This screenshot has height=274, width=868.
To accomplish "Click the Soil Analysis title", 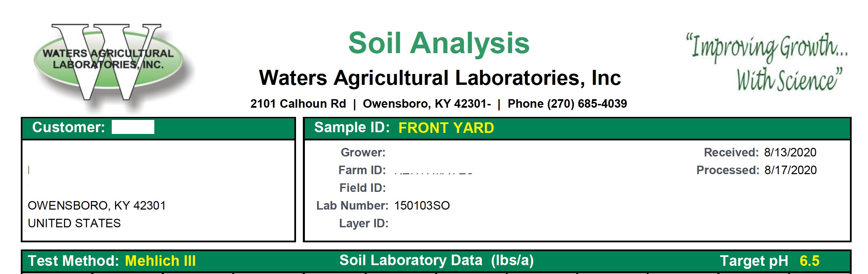I will [439, 43].
